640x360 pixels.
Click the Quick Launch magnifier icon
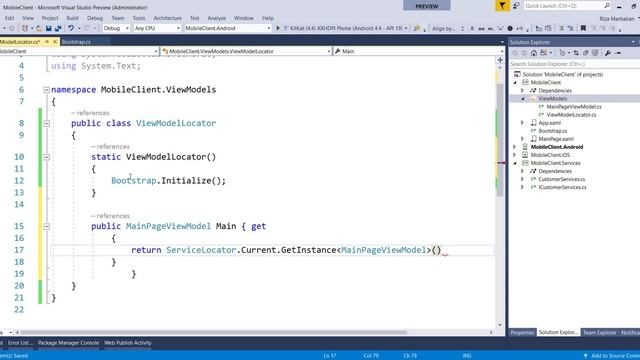(607, 6)
